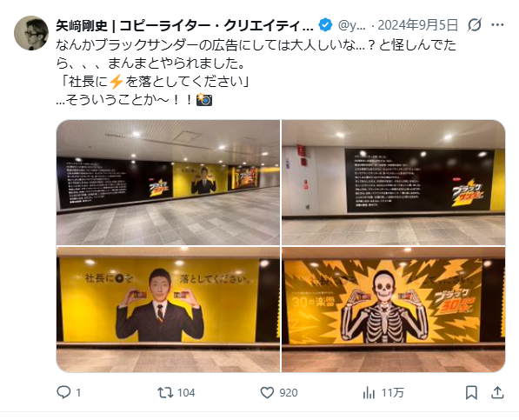This screenshot has height=420, width=519.
Task: Bookmark this post
Action: click(x=471, y=392)
